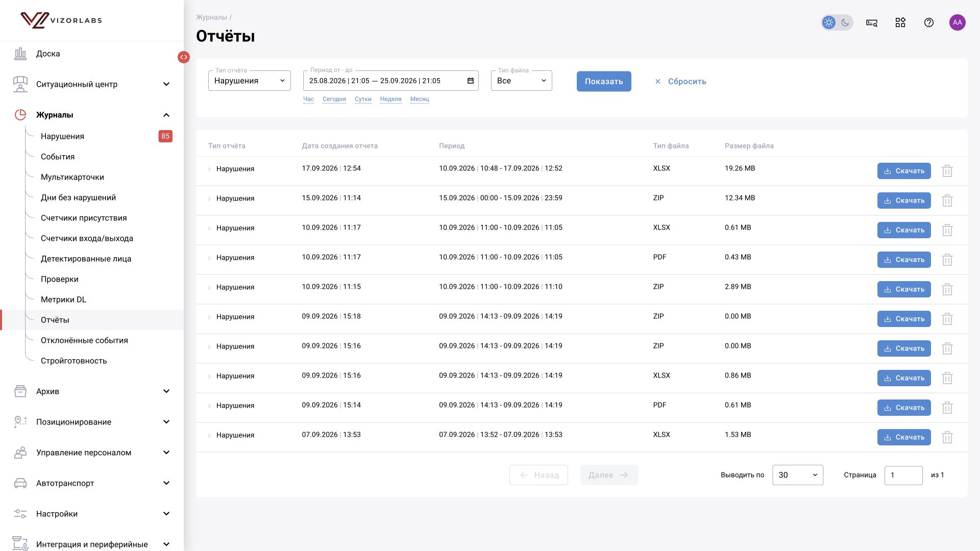Click the Автотранспорт car icon
Screen dimensions: 980x551
20,483
